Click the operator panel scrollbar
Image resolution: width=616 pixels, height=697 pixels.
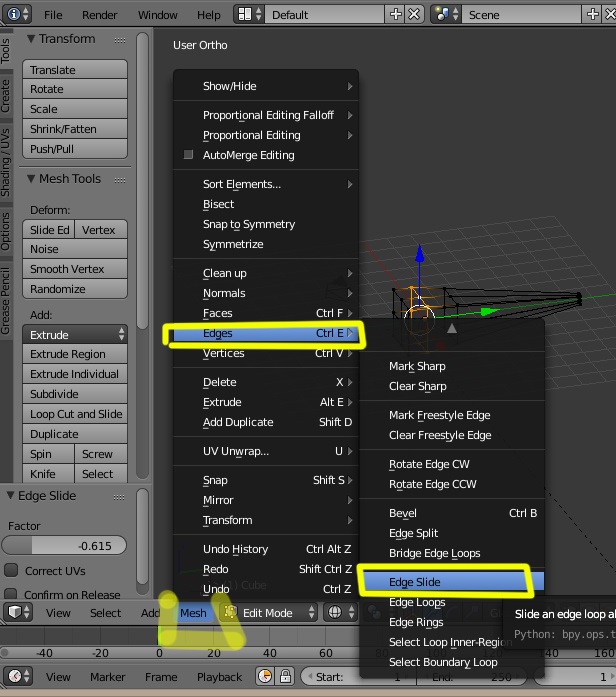(x=142, y=536)
